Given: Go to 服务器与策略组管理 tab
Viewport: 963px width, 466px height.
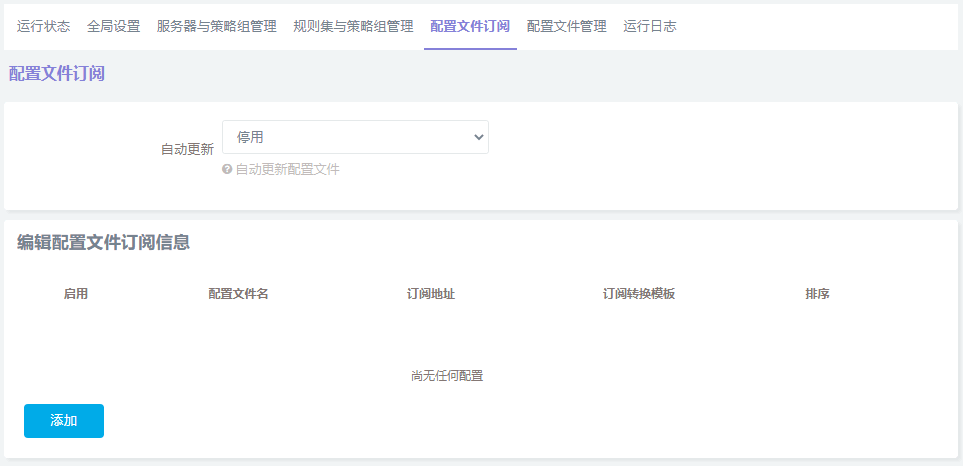Looking at the screenshot, I should 216,27.
